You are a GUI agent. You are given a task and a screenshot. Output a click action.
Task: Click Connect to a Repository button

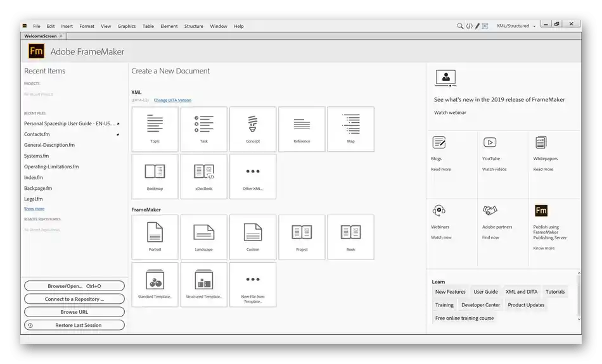pyautogui.click(x=74, y=299)
